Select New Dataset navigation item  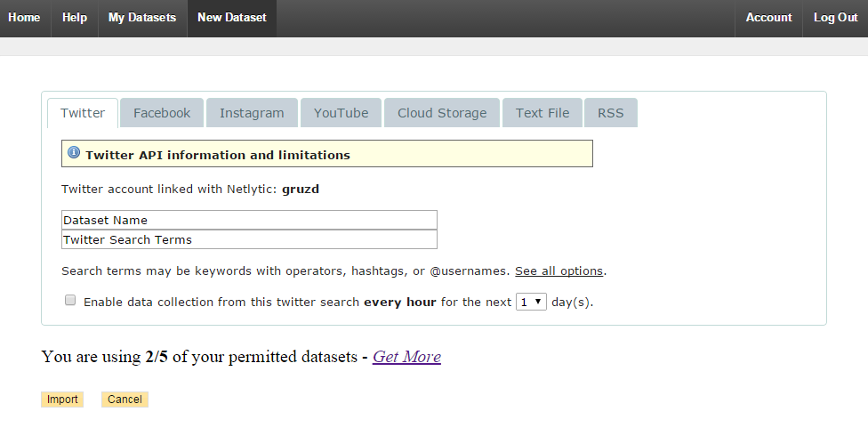232,18
